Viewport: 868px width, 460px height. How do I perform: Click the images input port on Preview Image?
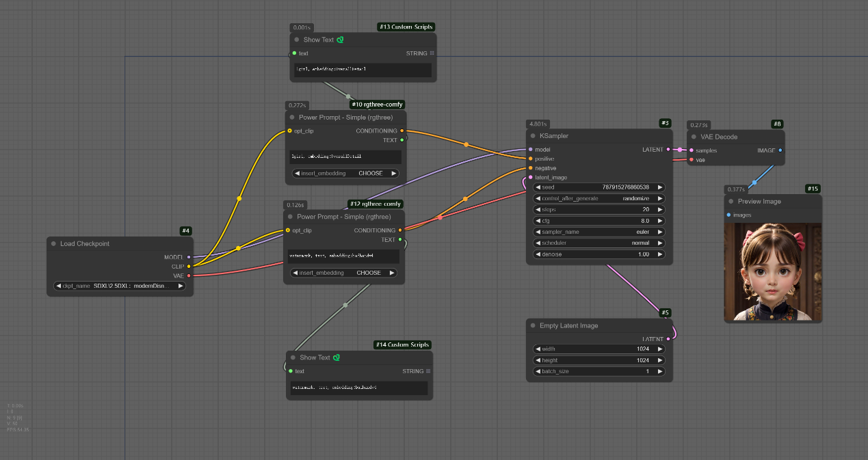pos(729,215)
